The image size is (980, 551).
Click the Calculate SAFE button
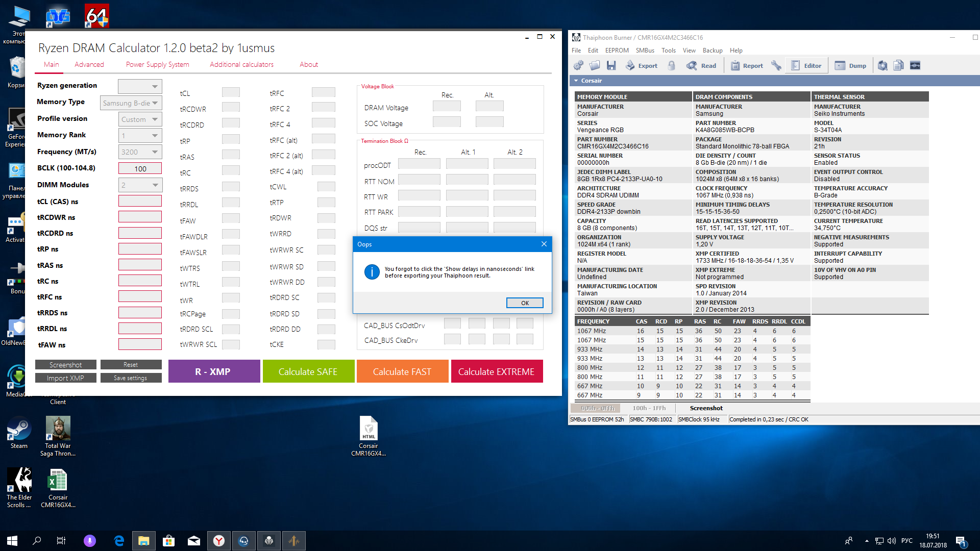click(x=308, y=371)
